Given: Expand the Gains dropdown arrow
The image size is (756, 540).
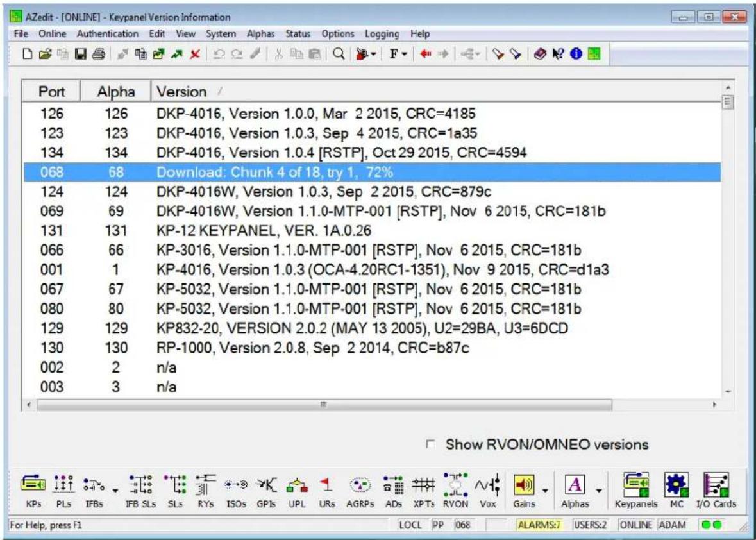Looking at the screenshot, I should (x=545, y=491).
